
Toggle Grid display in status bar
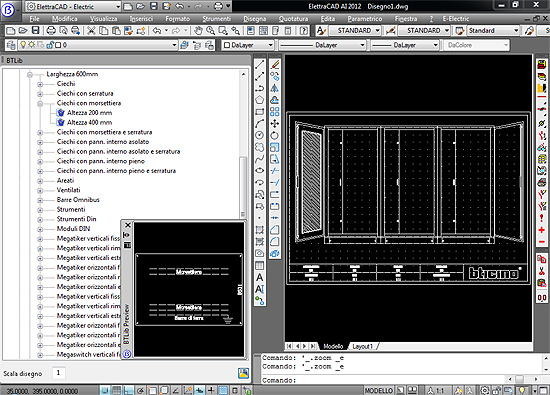point(116,390)
